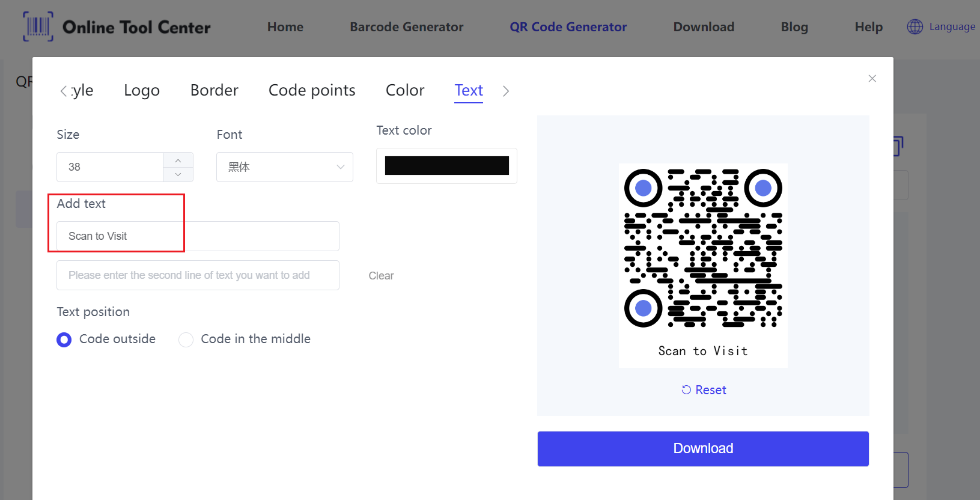Select the Code outside radio button
This screenshot has width=980, height=500.
point(64,340)
